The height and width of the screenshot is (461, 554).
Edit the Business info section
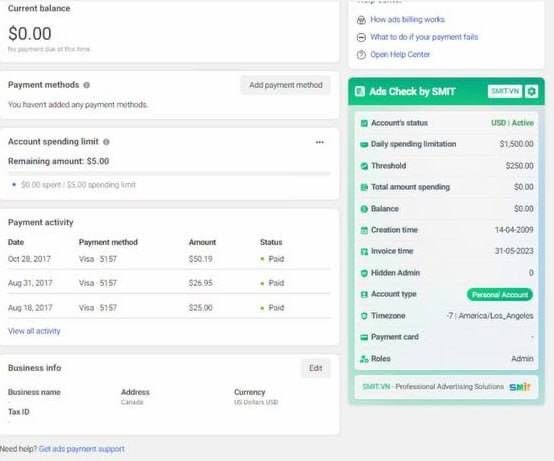[x=316, y=368]
